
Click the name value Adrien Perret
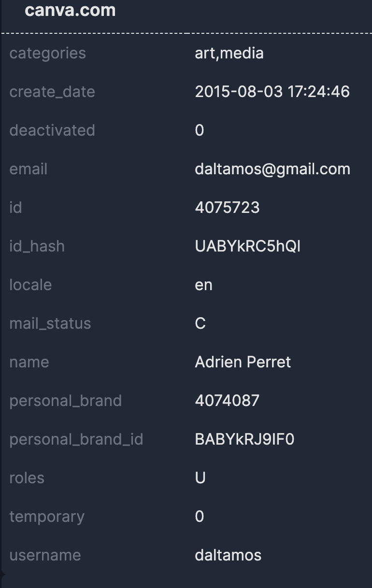(x=243, y=362)
